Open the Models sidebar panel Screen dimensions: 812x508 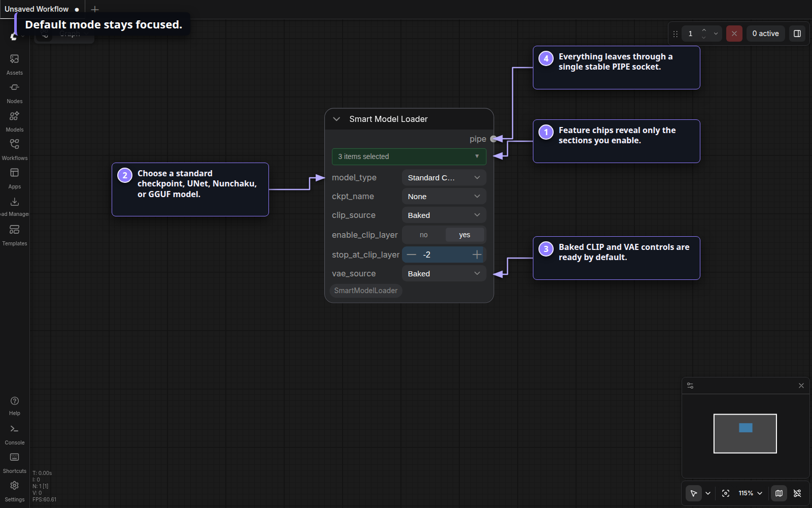click(14, 121)
